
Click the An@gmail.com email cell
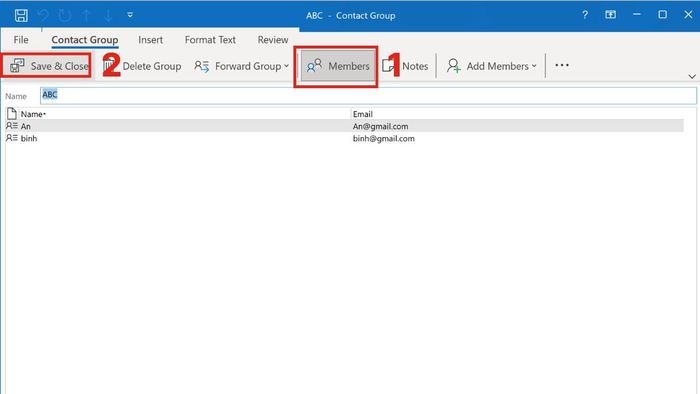pos(380,126)
